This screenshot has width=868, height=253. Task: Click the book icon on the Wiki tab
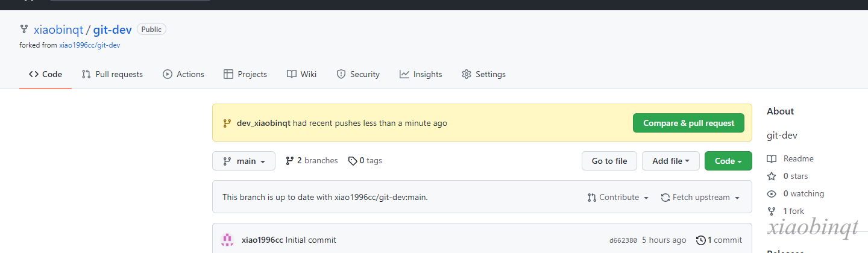(x=292, y=74)
